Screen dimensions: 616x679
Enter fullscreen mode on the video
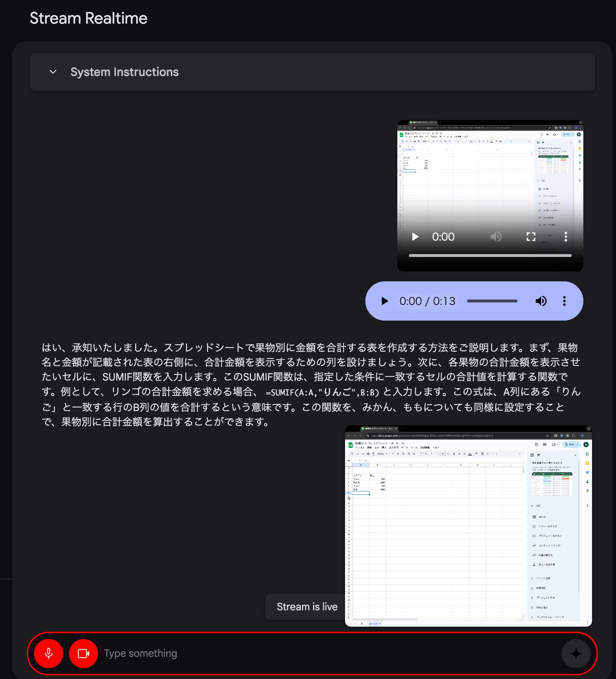531,237
